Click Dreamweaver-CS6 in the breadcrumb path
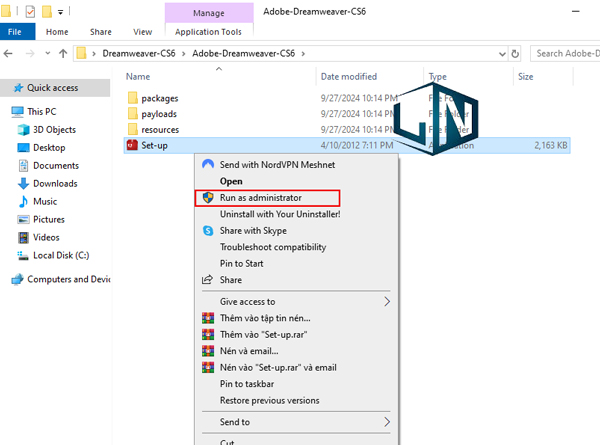600x445 pixels. (x=139, y=53)
